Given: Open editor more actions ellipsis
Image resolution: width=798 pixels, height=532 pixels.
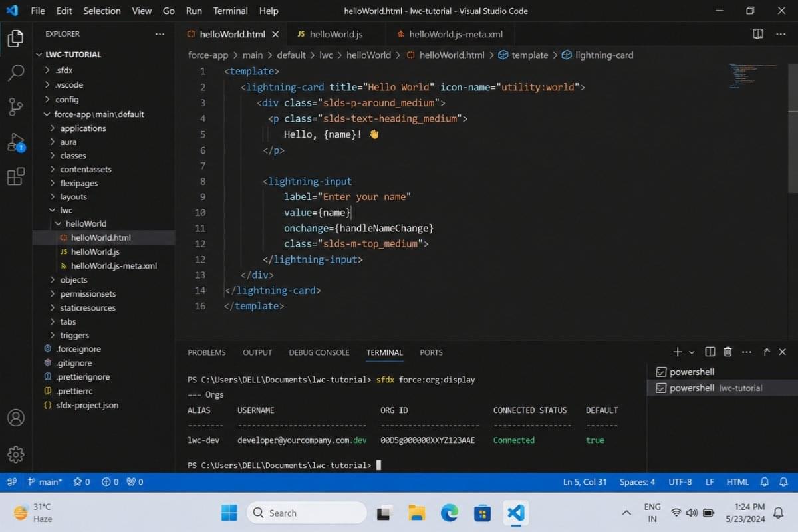Looking at the screenshot, I should coord(782,34).
